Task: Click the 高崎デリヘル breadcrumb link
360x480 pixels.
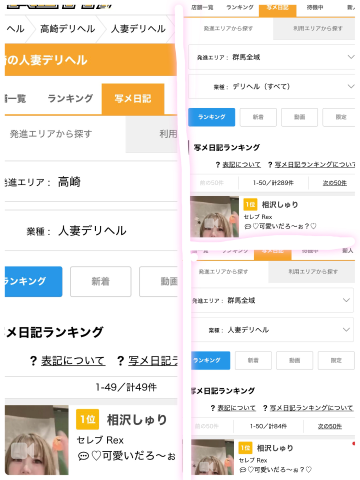Action: (x=68, y=29)
